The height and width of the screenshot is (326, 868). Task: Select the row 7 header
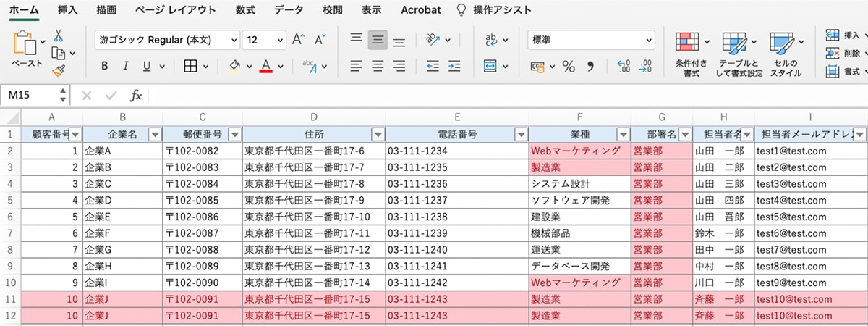pos(11,233)
